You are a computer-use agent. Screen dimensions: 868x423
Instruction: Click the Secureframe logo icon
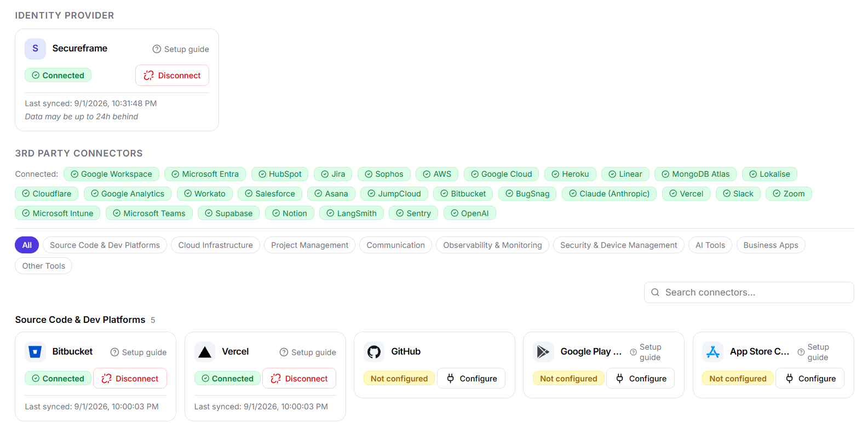(x=35, y=49)
